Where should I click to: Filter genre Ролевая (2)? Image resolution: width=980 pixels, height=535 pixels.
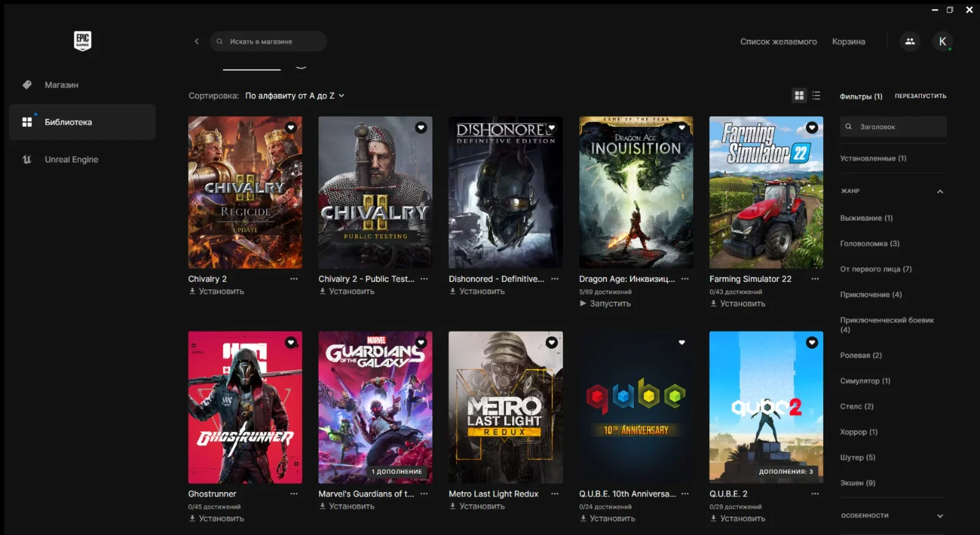pyautogui.click(x=861, y=355)
